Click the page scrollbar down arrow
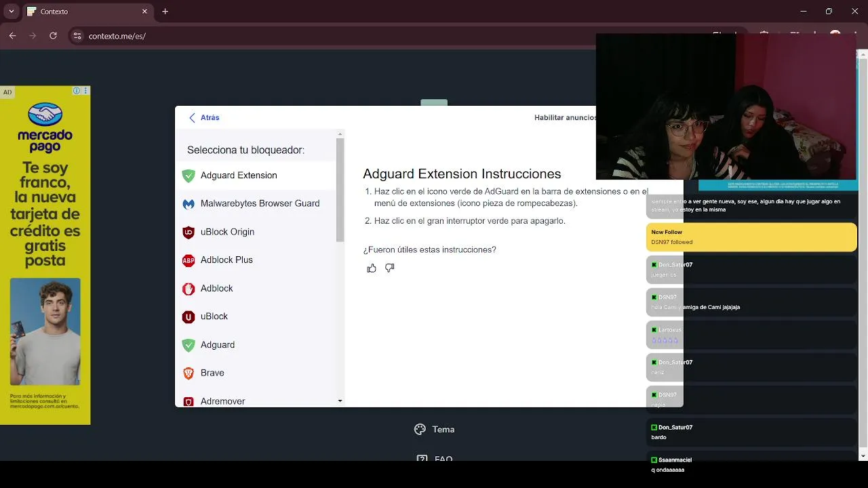 863,456
